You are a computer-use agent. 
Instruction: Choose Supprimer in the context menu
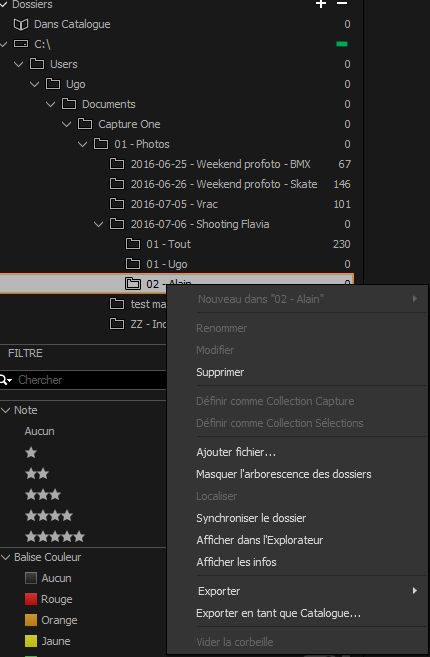pyautogui.click(x=220, y=372)
